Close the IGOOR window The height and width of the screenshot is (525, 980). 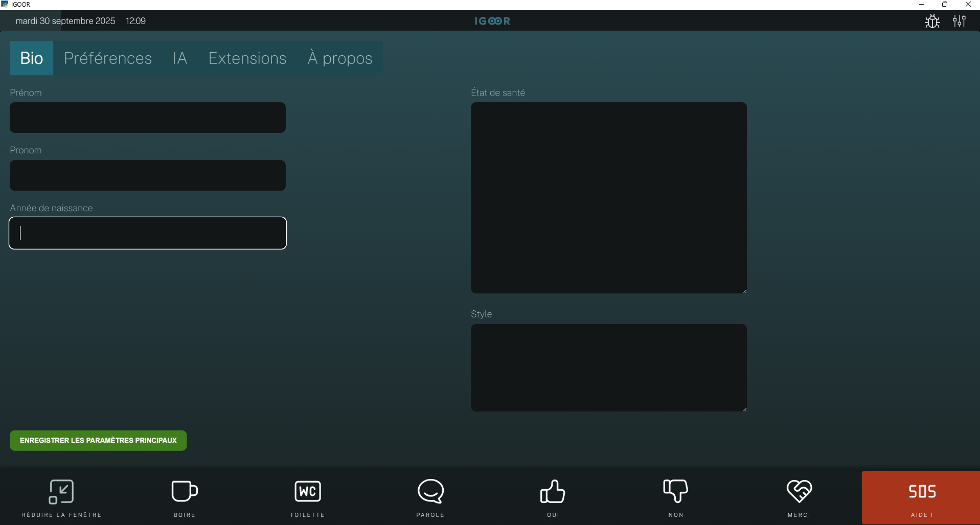click(968, 5)
